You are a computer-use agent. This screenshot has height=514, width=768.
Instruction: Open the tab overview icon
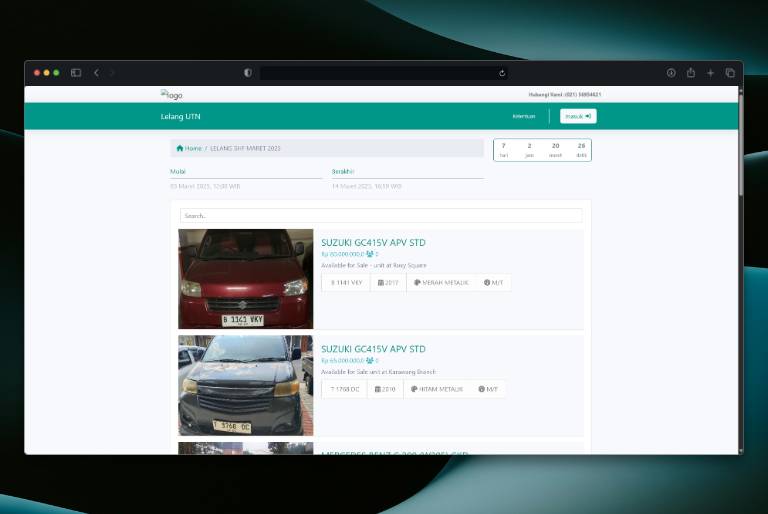pos(730,73)
